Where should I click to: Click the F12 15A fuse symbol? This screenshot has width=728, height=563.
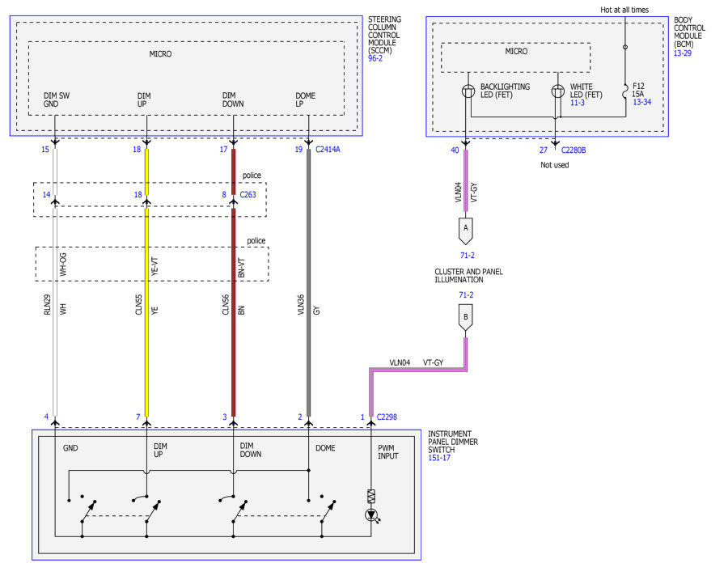coord(625,92)
